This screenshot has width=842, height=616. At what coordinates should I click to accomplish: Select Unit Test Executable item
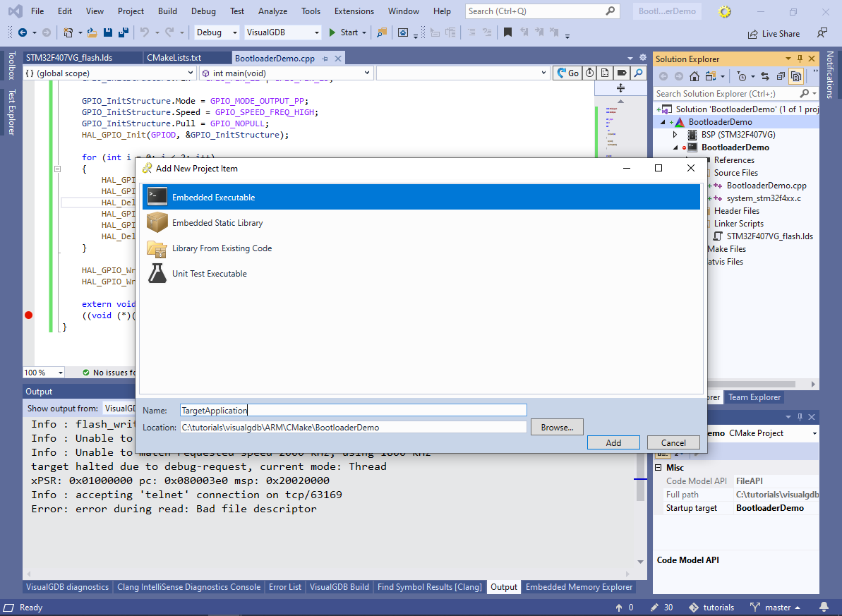click(x=421, y=273)
